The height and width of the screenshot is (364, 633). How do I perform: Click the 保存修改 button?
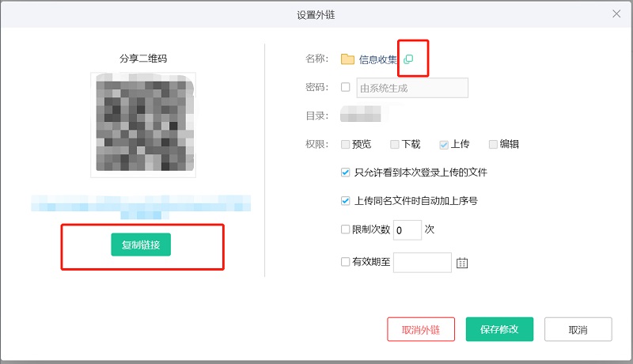499,329
